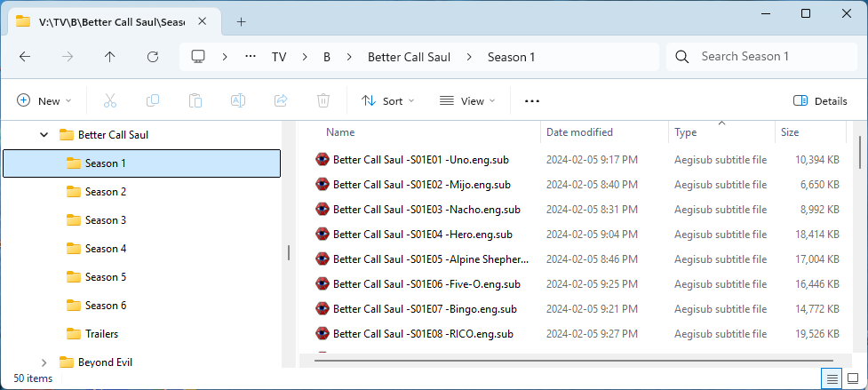Click the chevron after TV in breadcrumb
868x390 pixels.
(305, 57)
